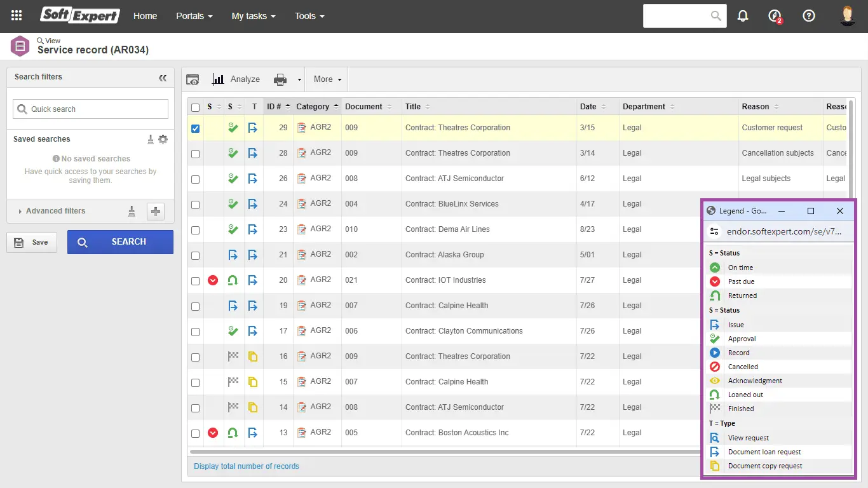Add an advanced filter with plus icon

click(156, 212)
